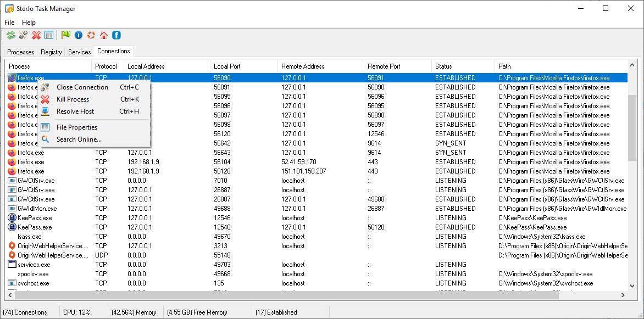Click Firefox icon in the 151.101.158.207 row
This screenshot has width=644, height=319.
click(12, 171)
